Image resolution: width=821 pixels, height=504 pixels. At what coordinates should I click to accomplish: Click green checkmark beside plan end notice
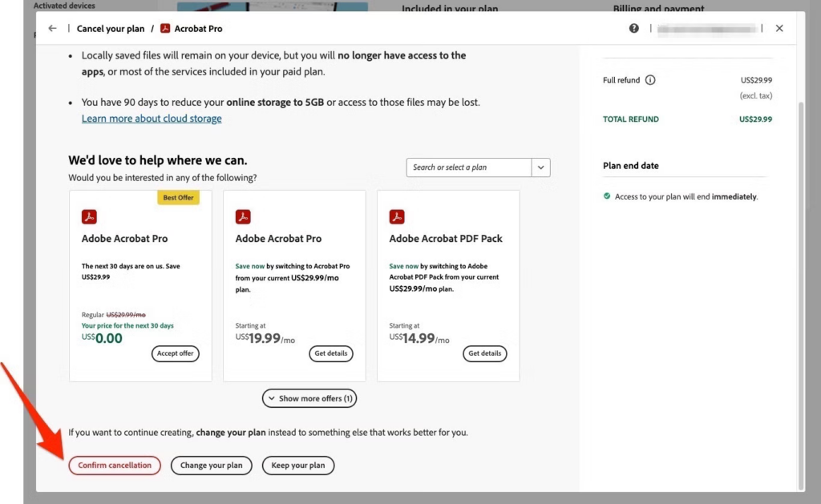point(607,196)
